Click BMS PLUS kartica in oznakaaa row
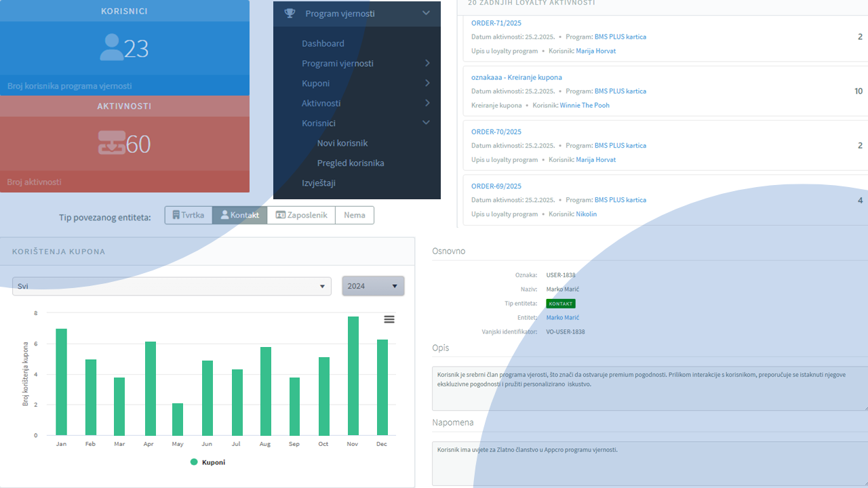Screen dimensions: 868x488 (x=620, y=91)
